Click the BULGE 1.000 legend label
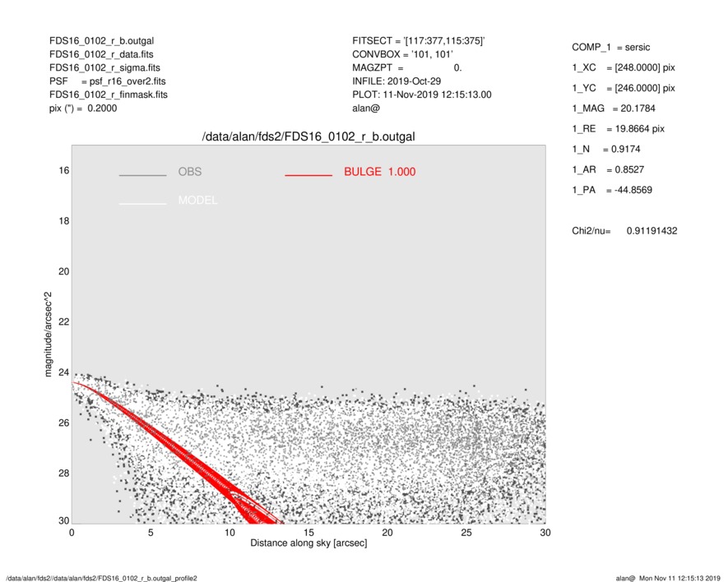The height and width of the screenshot is (582, 728). (x=379, y=172)
